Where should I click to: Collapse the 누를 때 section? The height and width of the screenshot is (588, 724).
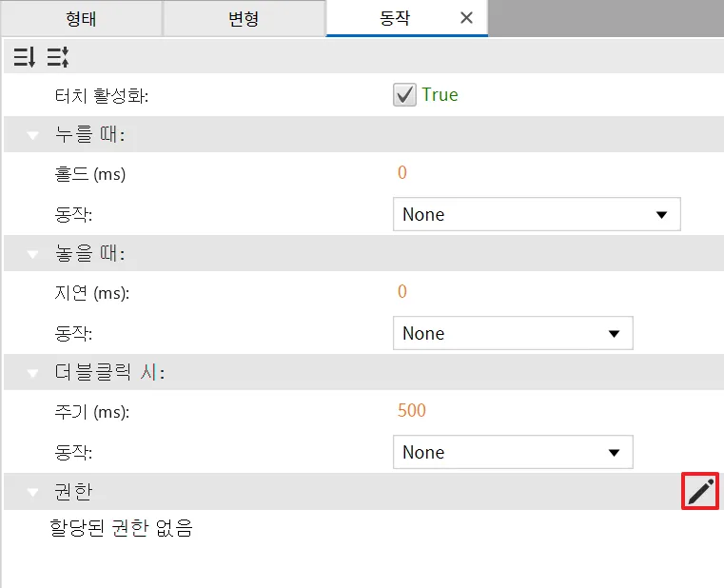click(33, 136)
